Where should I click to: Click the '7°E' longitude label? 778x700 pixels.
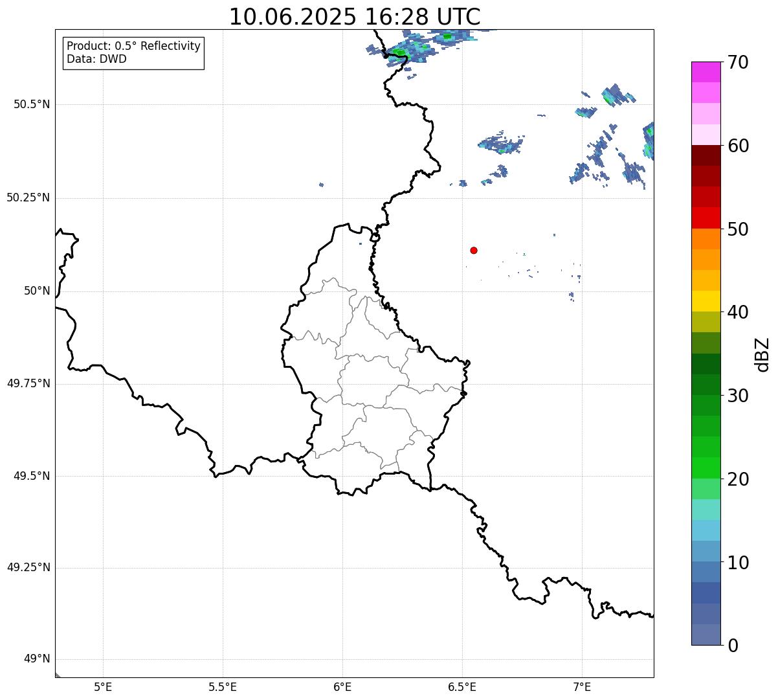pos(582,686)
